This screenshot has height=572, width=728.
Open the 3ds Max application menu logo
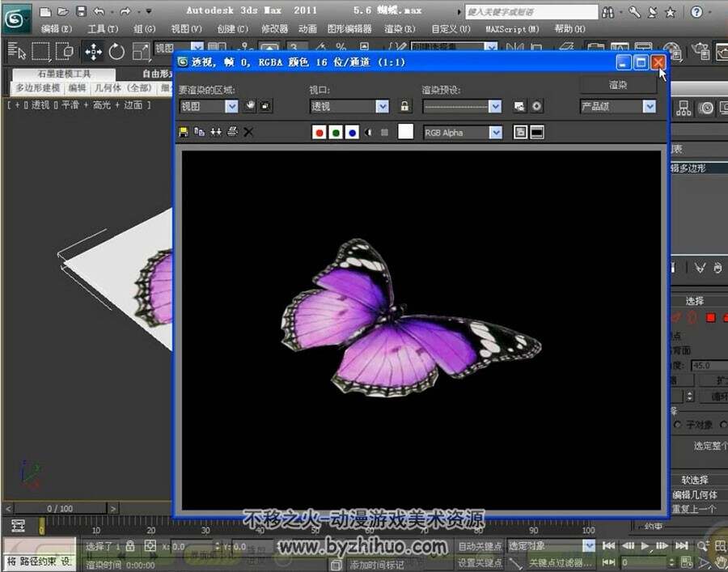(x=16, y=19)
